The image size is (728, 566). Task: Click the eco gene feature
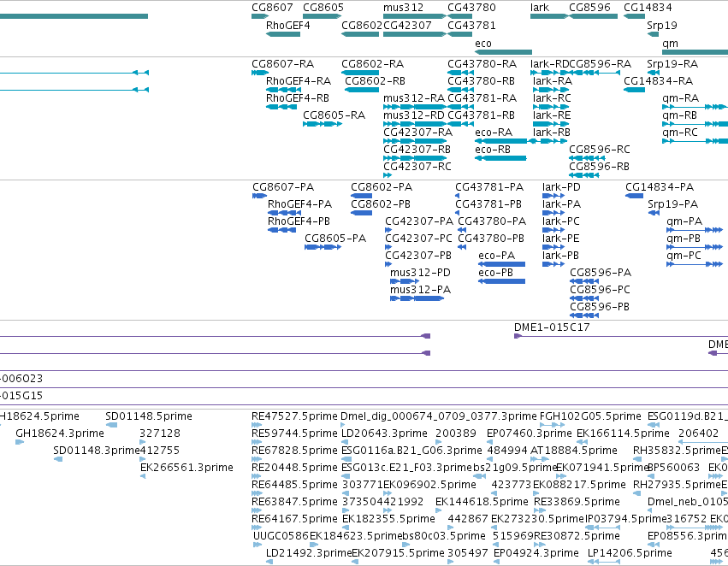click(503, 52)
